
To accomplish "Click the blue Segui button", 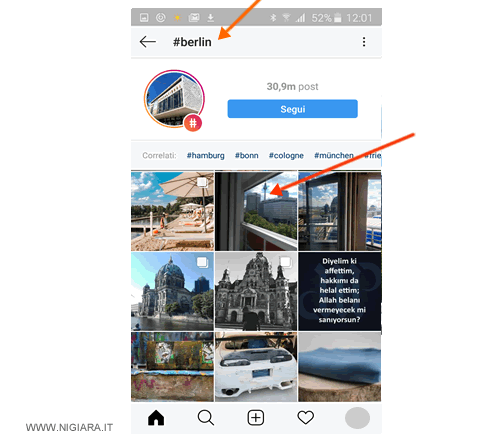I will [x=292, y=109].
